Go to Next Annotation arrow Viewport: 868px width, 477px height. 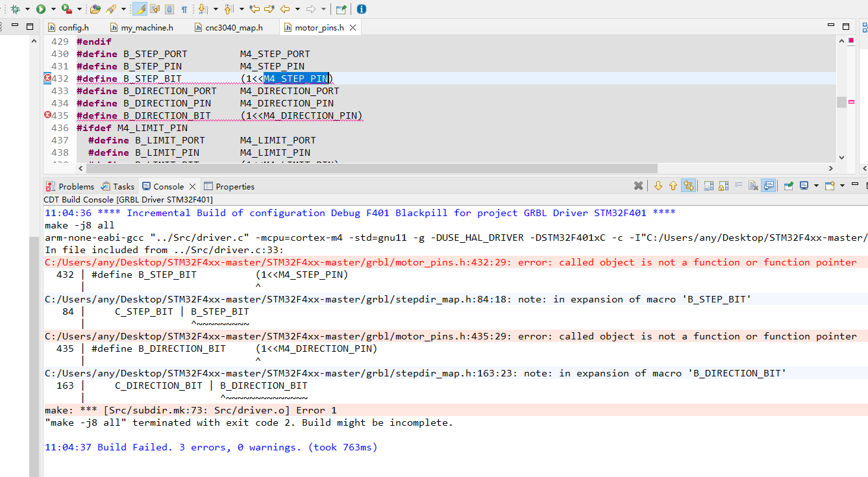202,9
